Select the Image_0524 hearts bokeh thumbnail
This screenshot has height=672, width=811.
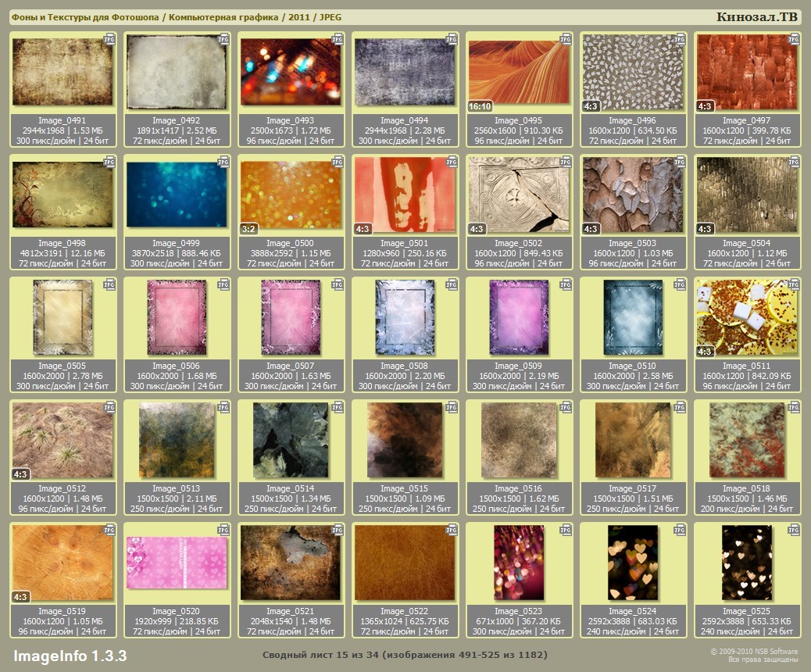(x=632, y=562)
